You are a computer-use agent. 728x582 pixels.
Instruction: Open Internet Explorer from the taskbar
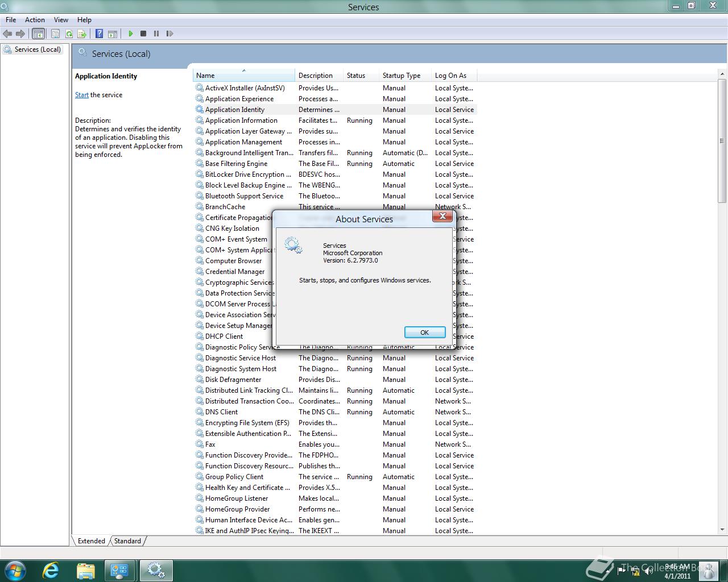tap(51, 570)
